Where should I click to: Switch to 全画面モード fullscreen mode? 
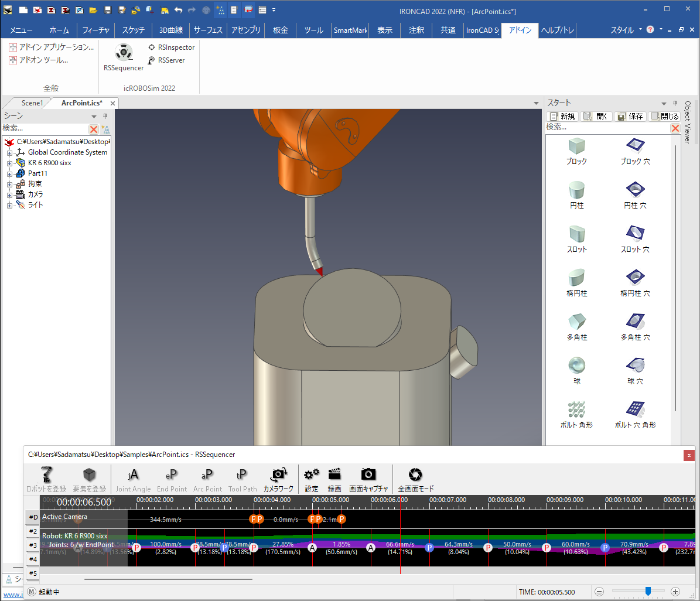[415, 475]
